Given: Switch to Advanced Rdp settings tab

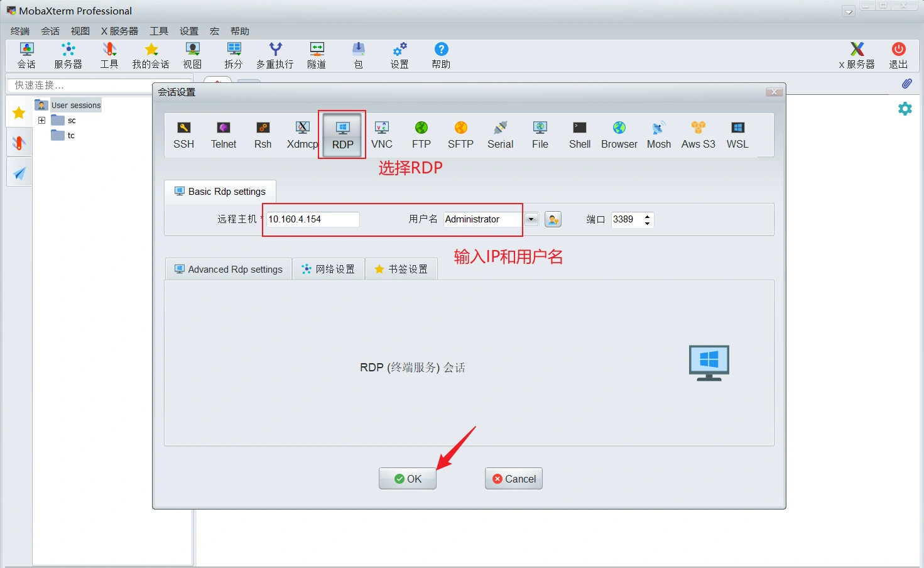Looking at the screenshot, I should 229,269.
